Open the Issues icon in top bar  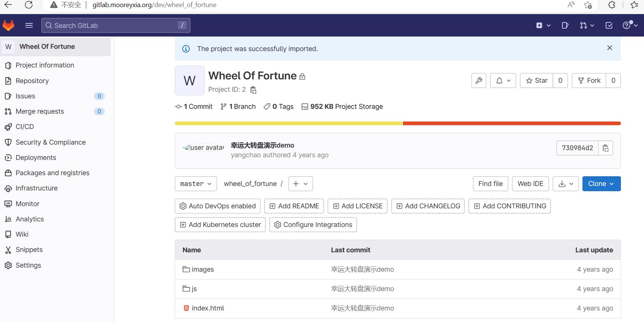(565, 25)
